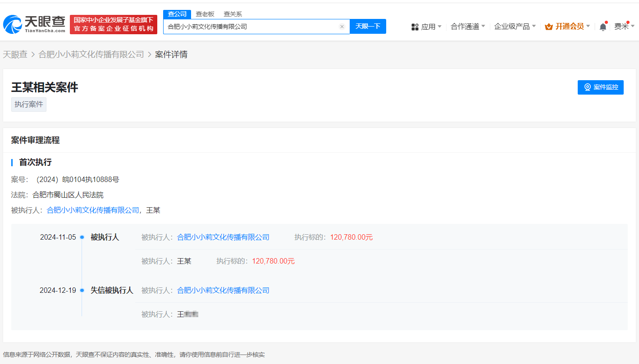Switch to the 查老板 search tab

click(x=205, y=14)
